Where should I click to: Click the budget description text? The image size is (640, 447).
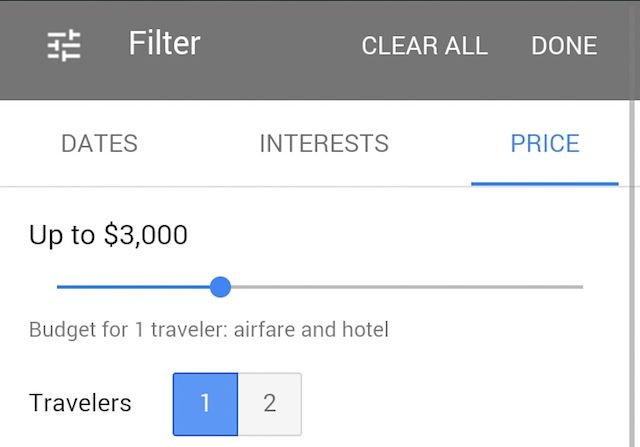click(x=208, y=329)
